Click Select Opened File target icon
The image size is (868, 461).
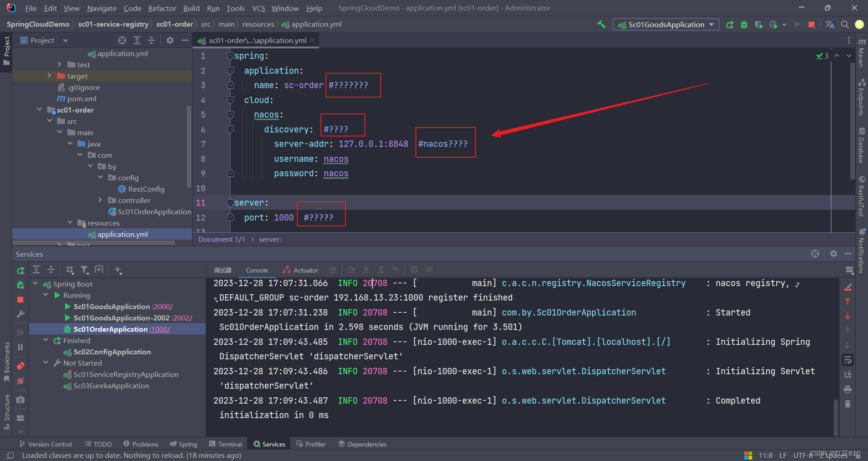[122, 40]
